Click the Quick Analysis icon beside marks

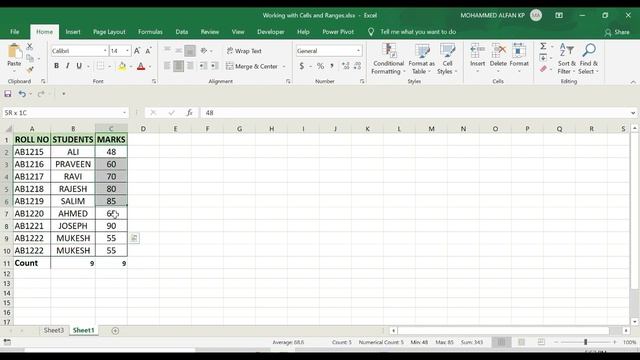134,238
